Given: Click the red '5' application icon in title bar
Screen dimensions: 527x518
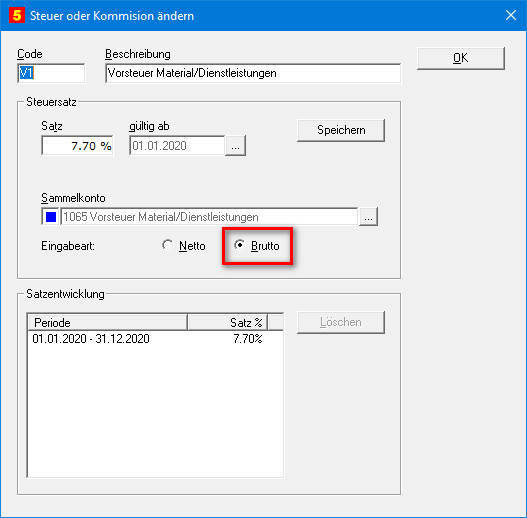Looking at the screenshot, I should tap(17, 15).
